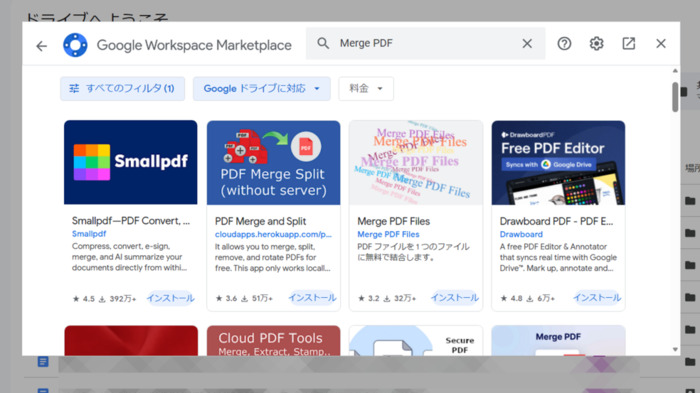Viewport: 700px width, 393px height.
Task: Click the PDF Merge and Split title
Action: (x=260, y=221)
